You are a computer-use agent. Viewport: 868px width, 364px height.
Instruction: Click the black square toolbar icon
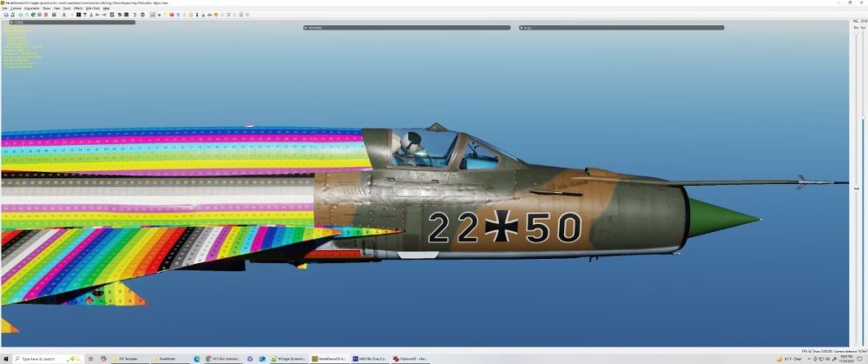(79, 15)
